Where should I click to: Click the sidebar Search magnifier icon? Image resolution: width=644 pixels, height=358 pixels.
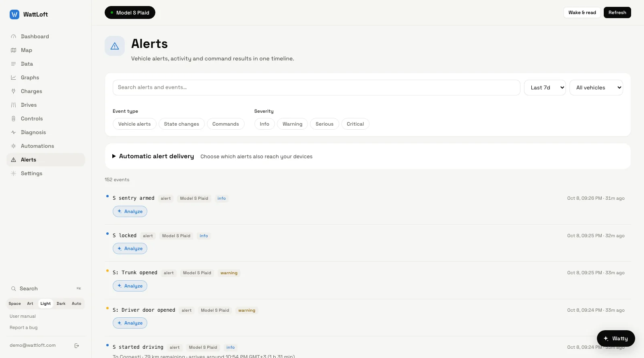click(14, 289)
